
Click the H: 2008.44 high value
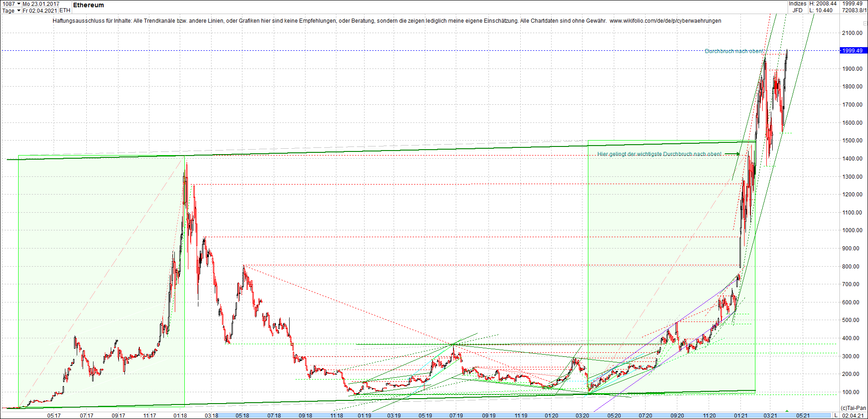[823, 4]
